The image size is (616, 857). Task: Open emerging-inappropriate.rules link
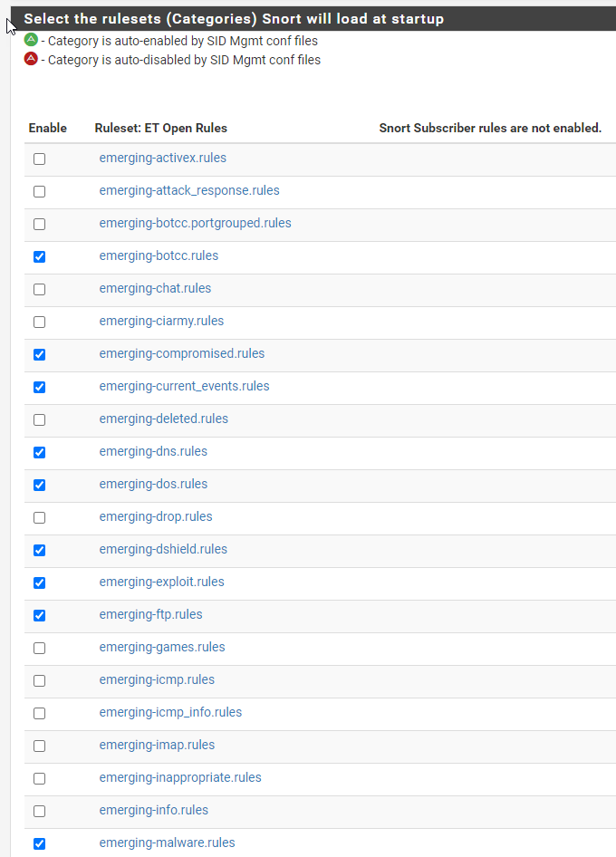180,778
